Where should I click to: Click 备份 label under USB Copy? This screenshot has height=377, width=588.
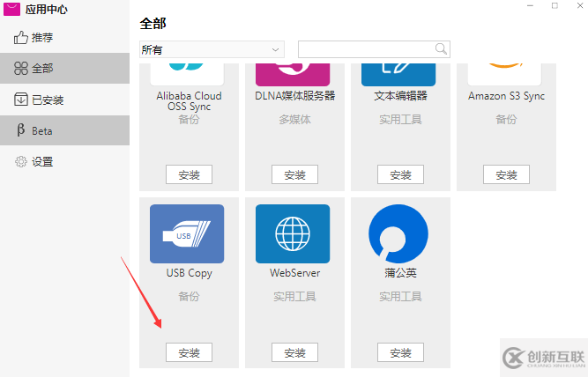[x=189, y=297]
